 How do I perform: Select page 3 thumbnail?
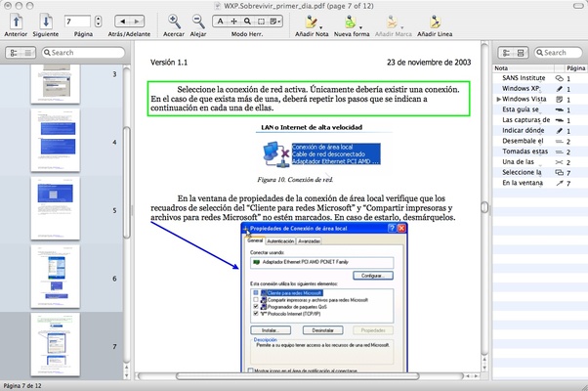pyautogui.click(x=56, y=84)
